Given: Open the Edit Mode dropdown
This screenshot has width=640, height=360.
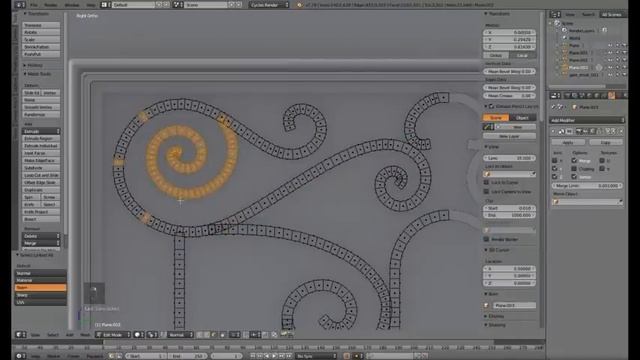Looking at the screenshot, I should click(113, 335).
